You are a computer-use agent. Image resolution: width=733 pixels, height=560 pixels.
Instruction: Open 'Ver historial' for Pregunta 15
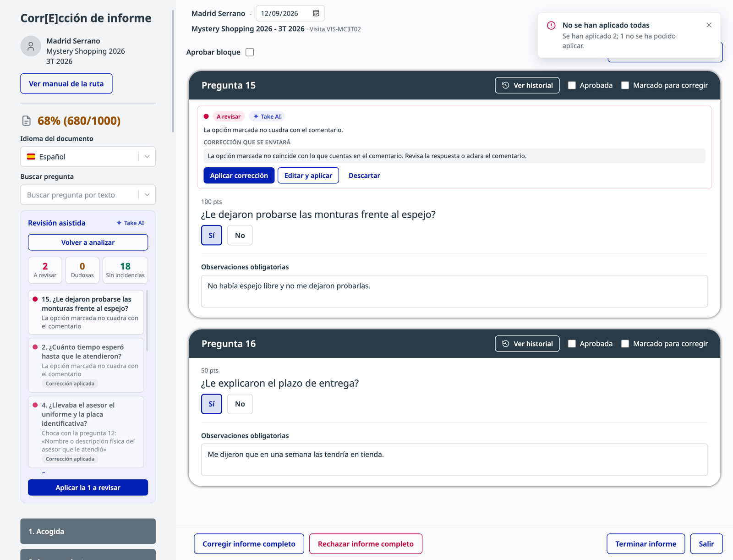[x=527, y=85]
